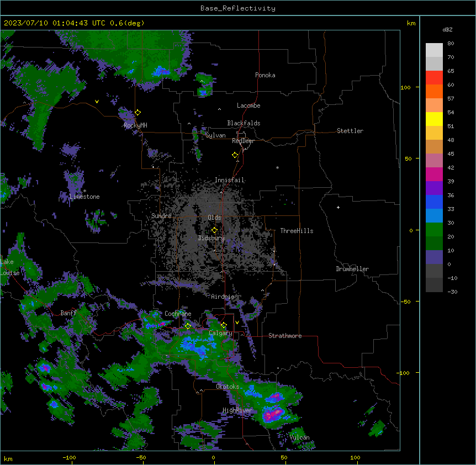The height and width of the screenshot is (465, 476).
Task: Click the Base_Reflectivity title
Action: [238, 8]
